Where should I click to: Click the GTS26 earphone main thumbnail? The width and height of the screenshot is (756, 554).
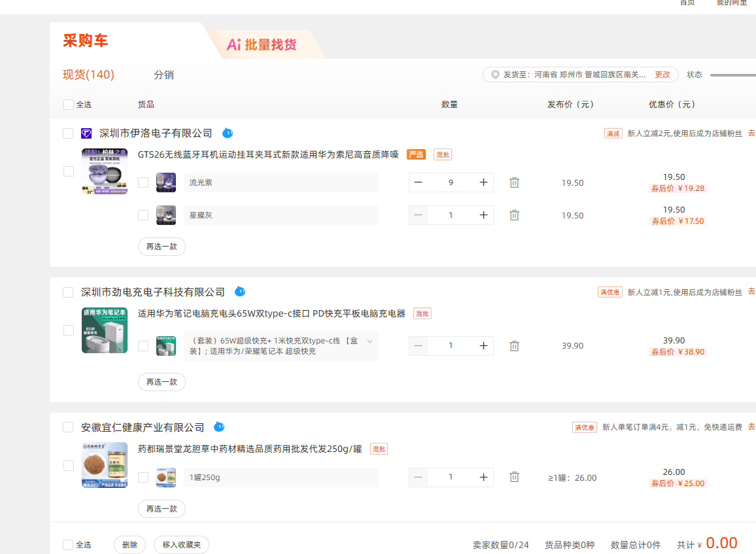(105, 171)
